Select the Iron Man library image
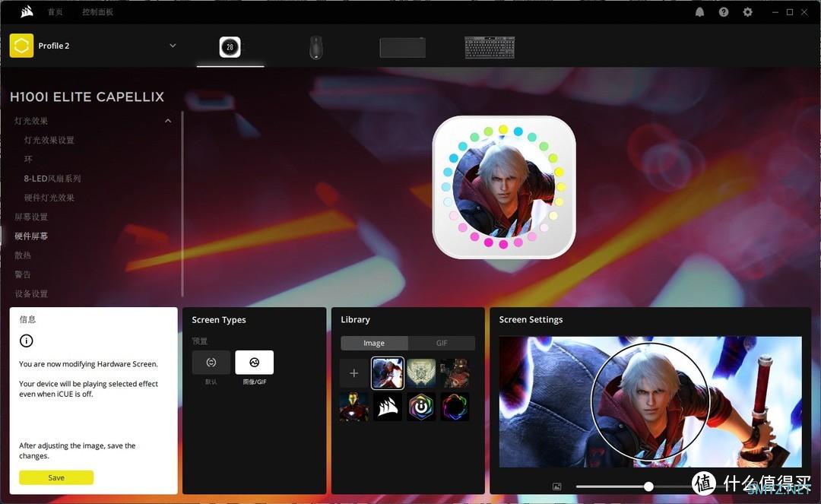Screen dimensions: 821x504 point(354,407)
